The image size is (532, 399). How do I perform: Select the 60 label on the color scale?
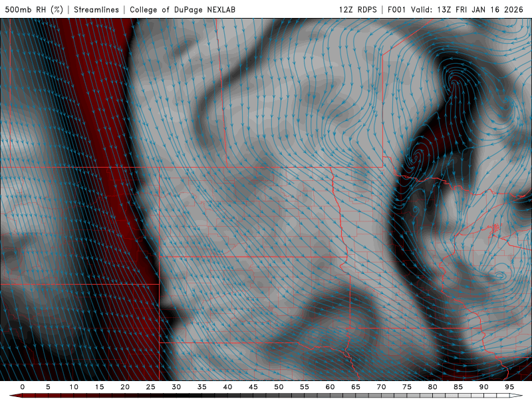330,387
